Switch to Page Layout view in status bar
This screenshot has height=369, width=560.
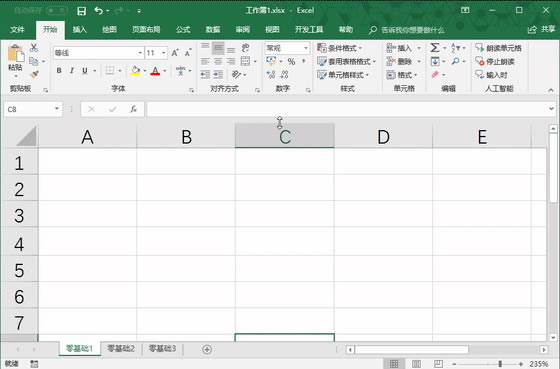click(416, 364)
